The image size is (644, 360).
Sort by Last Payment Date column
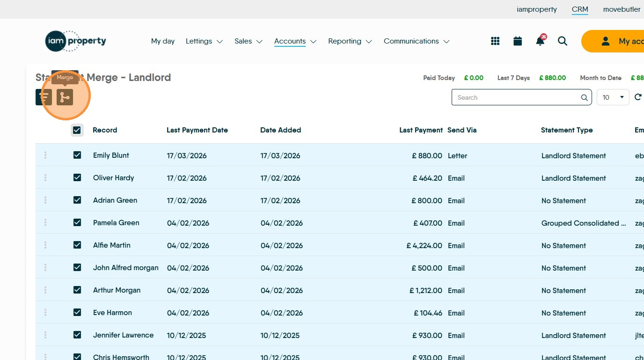pos(197,130)
